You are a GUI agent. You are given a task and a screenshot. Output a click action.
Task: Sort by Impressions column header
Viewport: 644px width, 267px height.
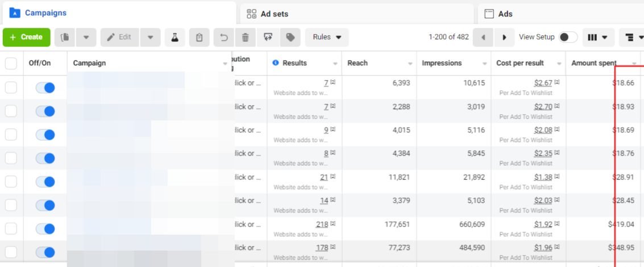(442, 63)
